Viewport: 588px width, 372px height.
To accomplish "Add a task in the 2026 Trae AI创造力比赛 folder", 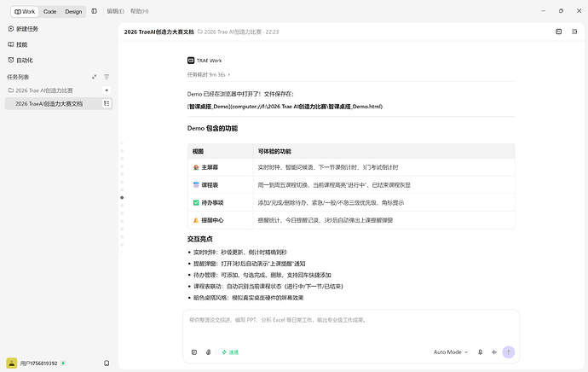I will [107, 90].
